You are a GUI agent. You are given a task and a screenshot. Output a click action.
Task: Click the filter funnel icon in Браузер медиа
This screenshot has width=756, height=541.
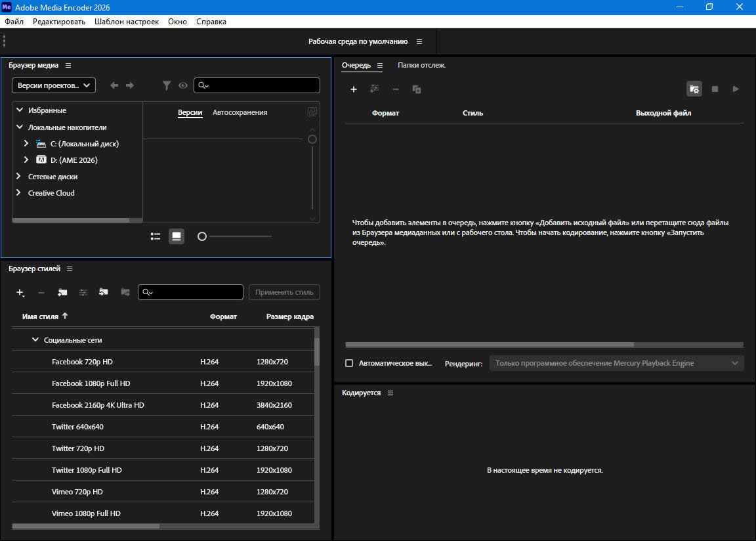click(167, 85)
